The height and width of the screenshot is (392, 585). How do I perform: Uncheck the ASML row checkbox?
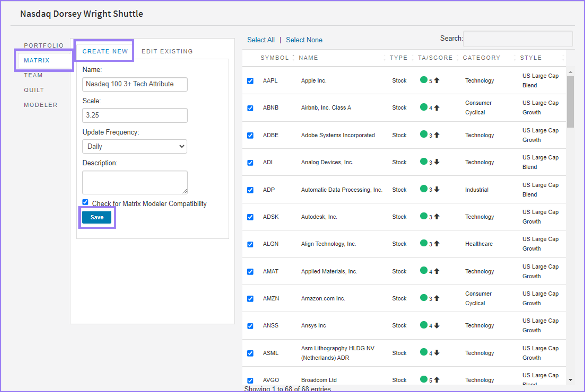pyautogui.click(x=250, y=353)
